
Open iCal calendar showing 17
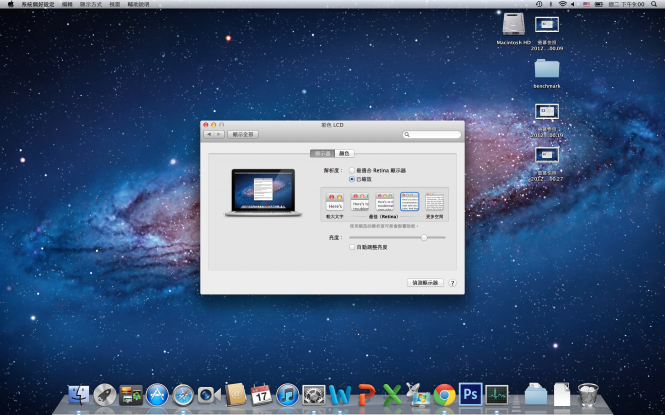pyautogui.click(x=261, y=396)
